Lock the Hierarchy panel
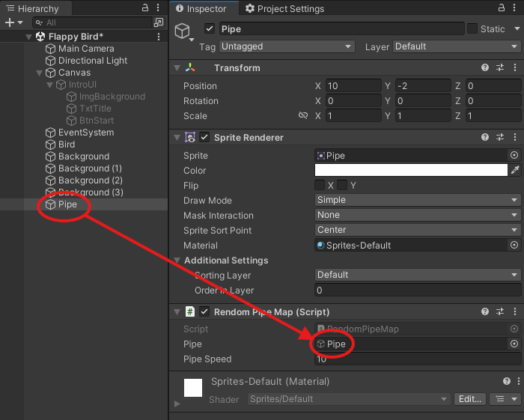The width and height of the screenshot is (524, 420). point(145,7)
